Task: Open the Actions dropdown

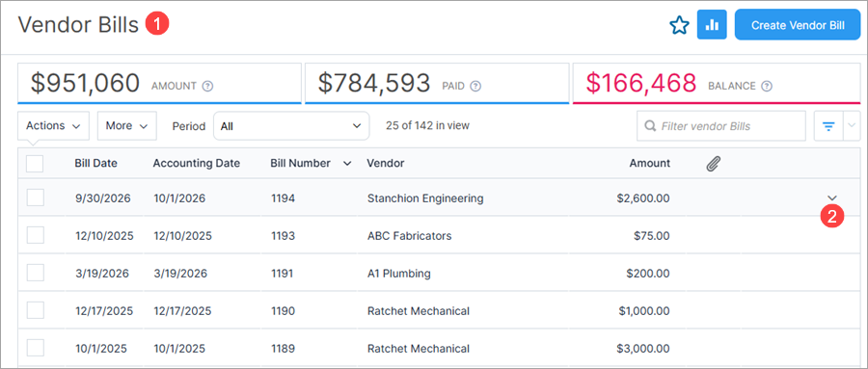Action: (x=53, y=125)
